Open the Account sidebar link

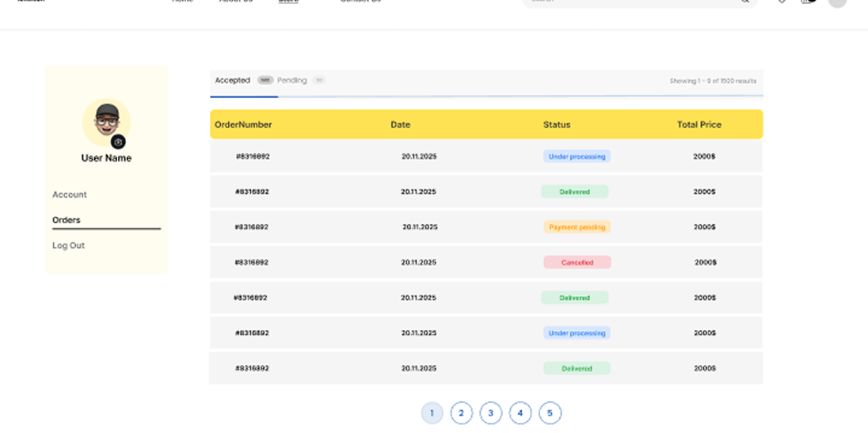[x=70, y=195]
